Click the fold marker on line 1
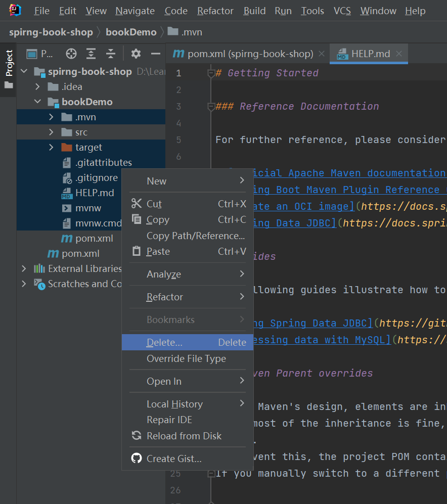Viewport: 447px width, 504px height. (x=211, y=74)
